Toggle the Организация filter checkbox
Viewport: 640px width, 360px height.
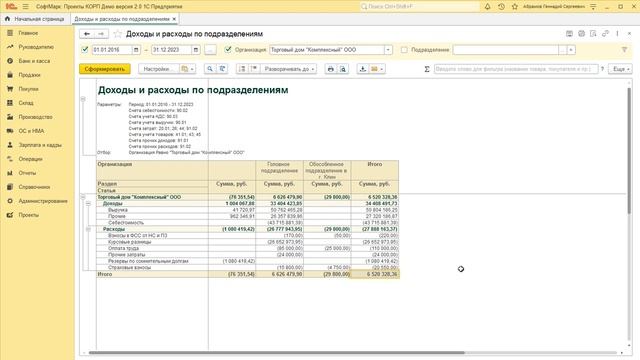click(228, 49)
